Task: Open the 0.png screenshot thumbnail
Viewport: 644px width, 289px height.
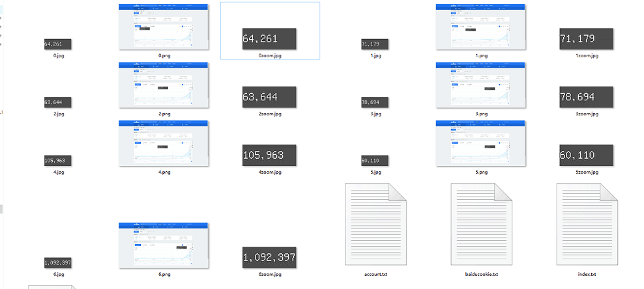Action: (164, 27)
